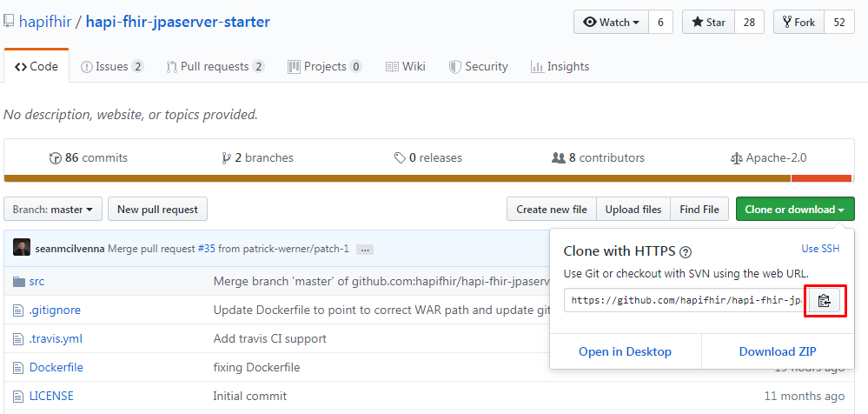Click the releases tag icon
Screen dimensions: 868x414
399,158
